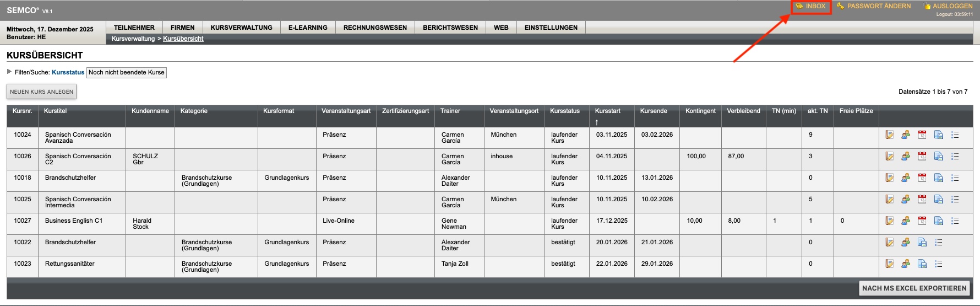This screenshot has height=306, width=980.
Task: Edit course 10024 via notepad pencil icon
Action: [x=889, y=135]
